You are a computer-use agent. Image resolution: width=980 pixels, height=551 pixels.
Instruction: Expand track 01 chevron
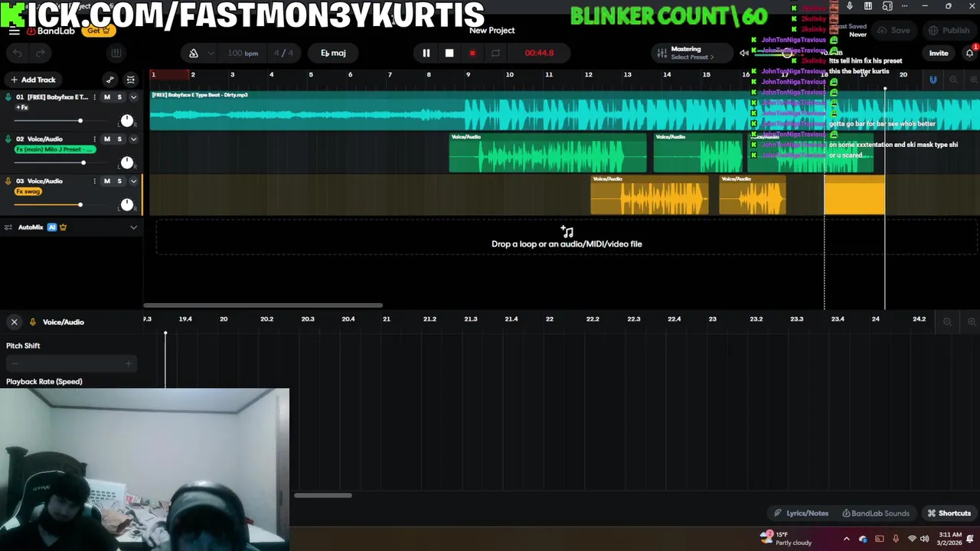[x=133, y=97]
